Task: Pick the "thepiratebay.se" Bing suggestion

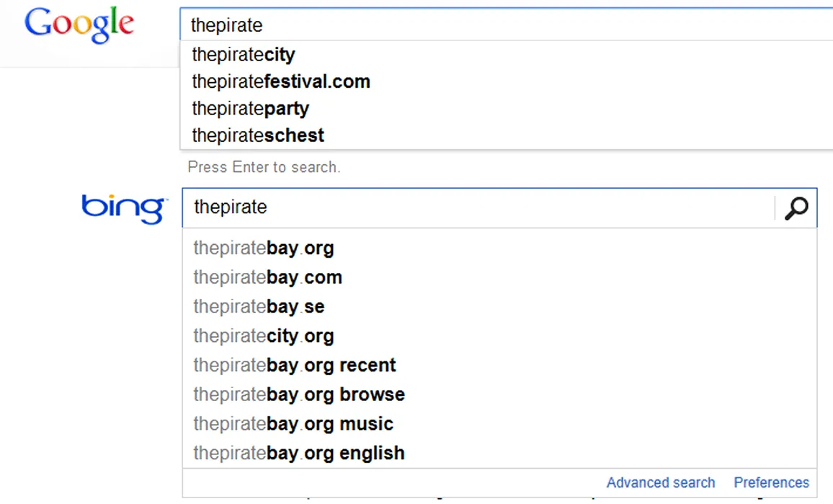Action: 259,307
